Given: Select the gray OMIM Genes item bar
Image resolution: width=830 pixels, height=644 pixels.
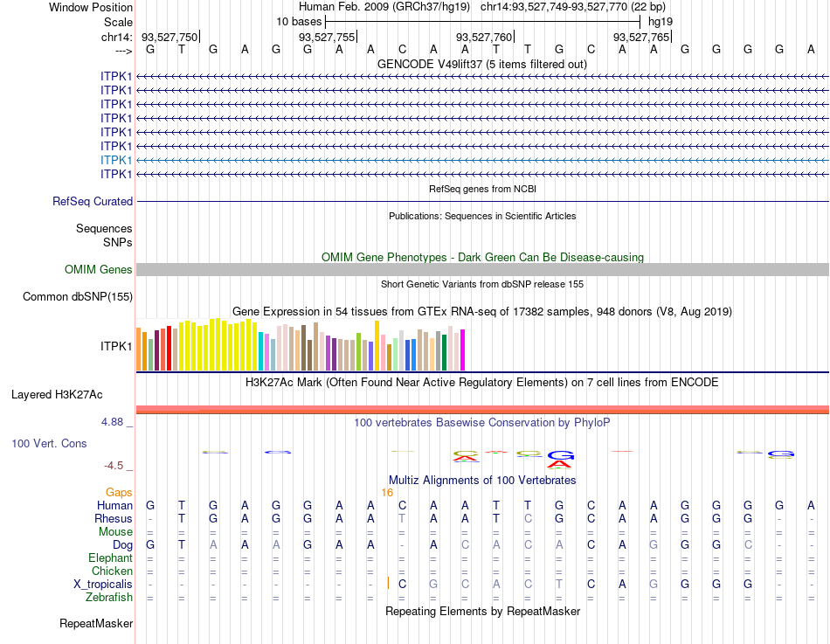Looking at the screenshot, I should point(482,269).
